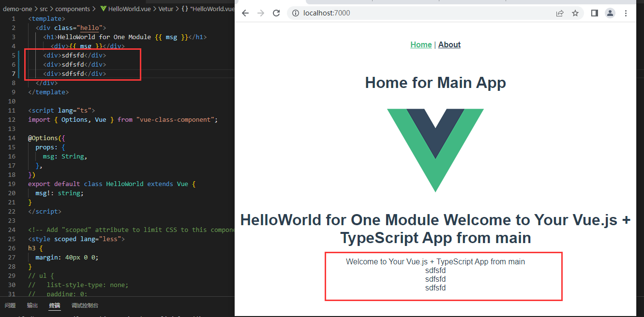The image size is (644, 317).
Task: Select src in the editor breadcrumb
Action: click(44, 9)
